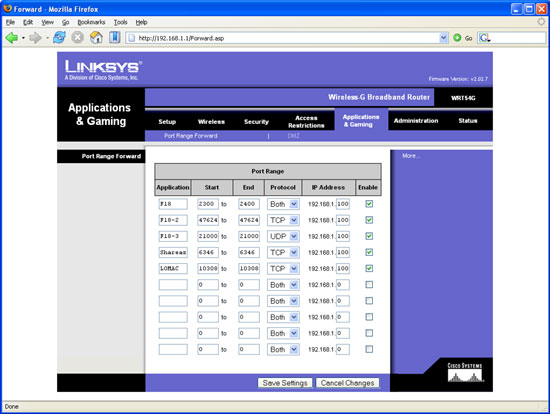Click the WRT54G model label
550x414 pixels.
click(x=463, y=98)
